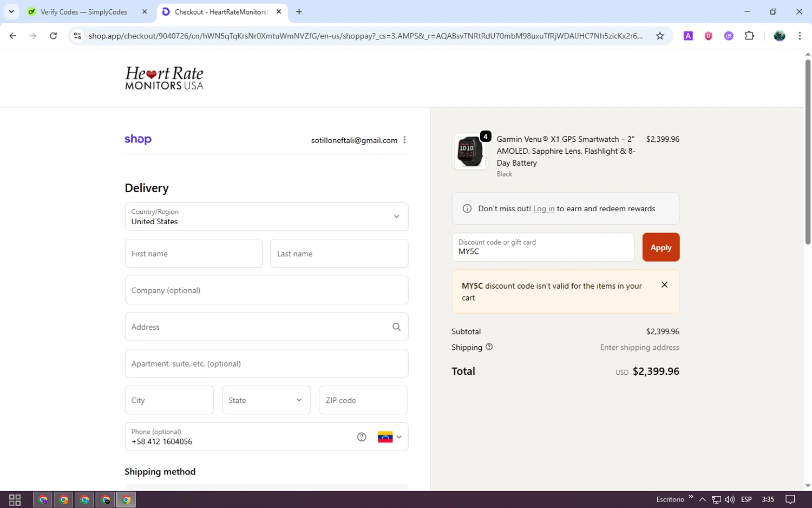The image size is (812, 508).
Task: Show hidden system tray icons
Action: [x=702, y=499]
